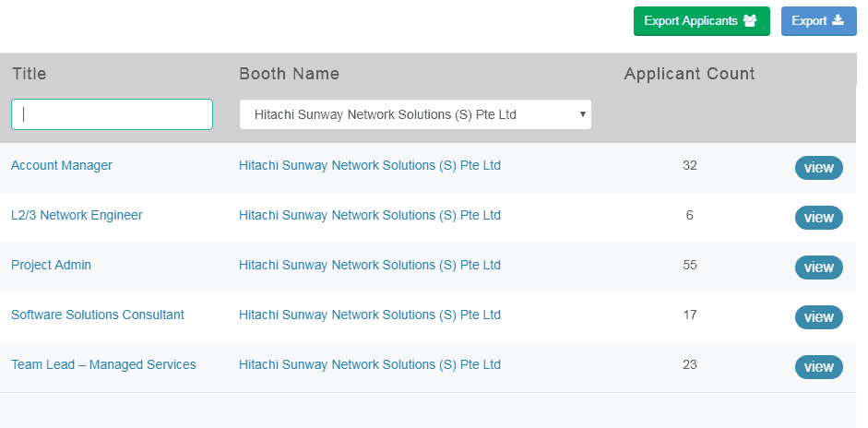The width and height of the screenshot is (868, 428).
Task: View applicants for Software Solutions Consultant
Action: (x=818, y=317)
